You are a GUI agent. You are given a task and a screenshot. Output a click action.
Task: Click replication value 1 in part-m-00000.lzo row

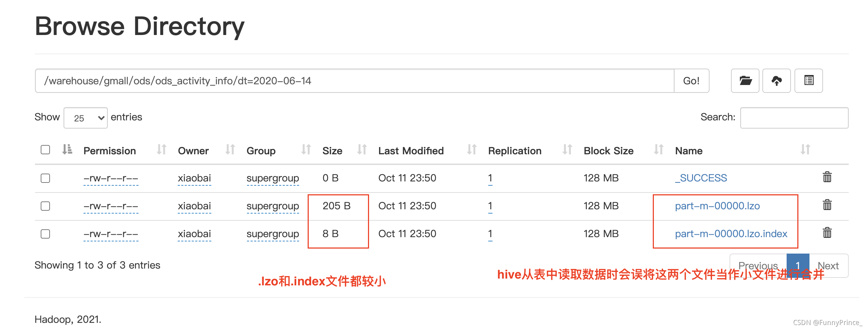490,206
